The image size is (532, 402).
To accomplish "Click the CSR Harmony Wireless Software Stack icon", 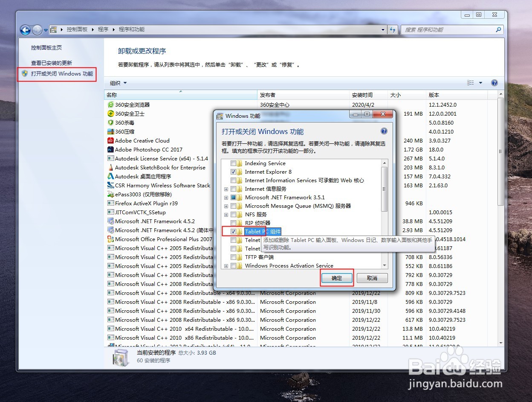I will point(111,185).
